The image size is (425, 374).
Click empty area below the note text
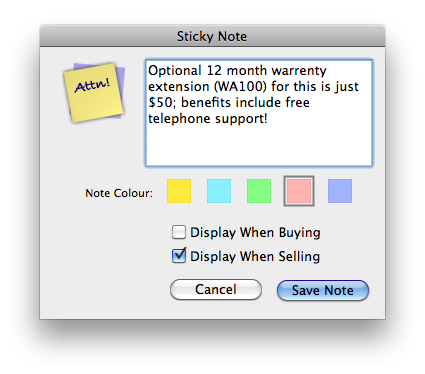(259, 147)
